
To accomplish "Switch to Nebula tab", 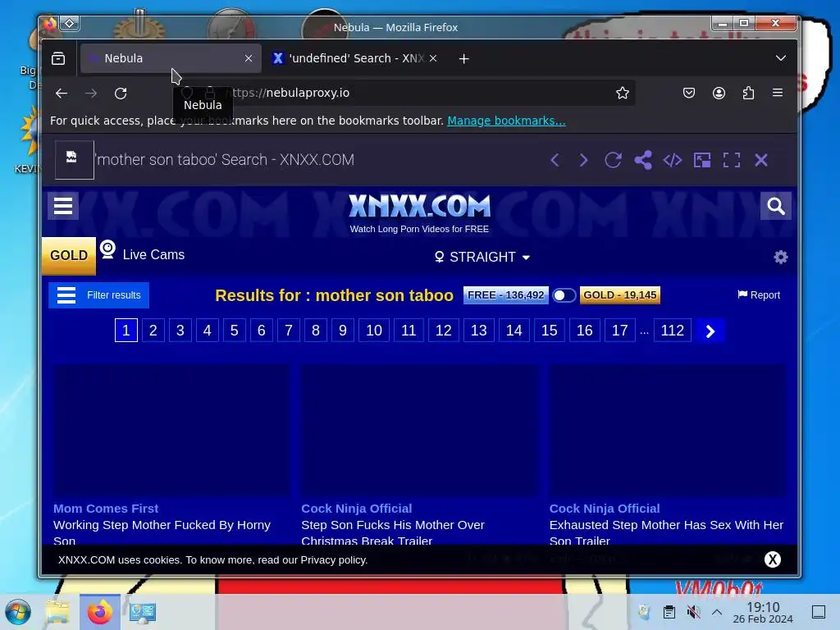I will 171,58.
